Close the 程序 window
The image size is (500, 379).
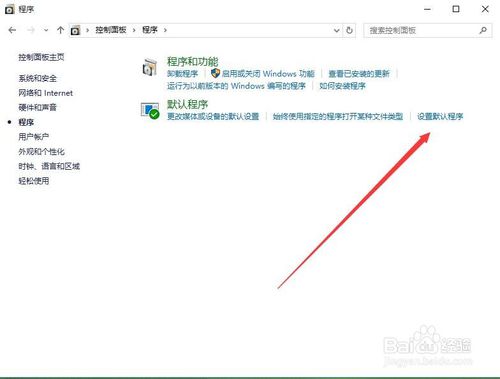485,9
